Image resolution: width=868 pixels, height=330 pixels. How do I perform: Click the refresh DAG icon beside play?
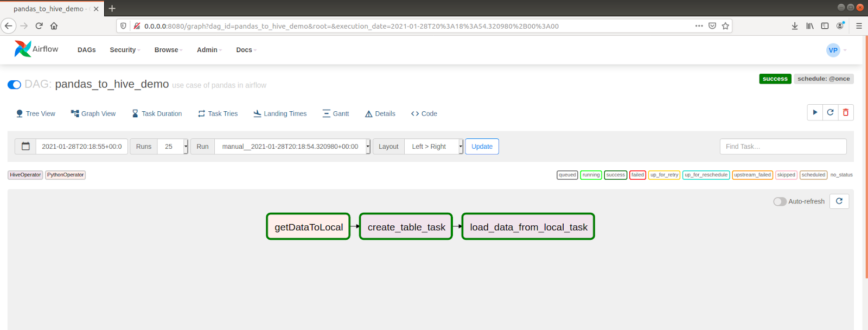(x=830, y=112)
